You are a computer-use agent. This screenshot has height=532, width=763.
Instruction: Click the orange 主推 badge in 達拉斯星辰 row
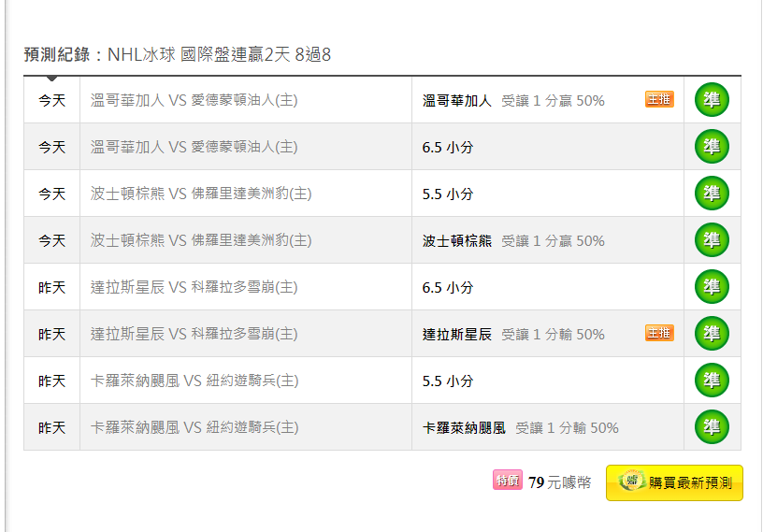click(x=659, y=333)
